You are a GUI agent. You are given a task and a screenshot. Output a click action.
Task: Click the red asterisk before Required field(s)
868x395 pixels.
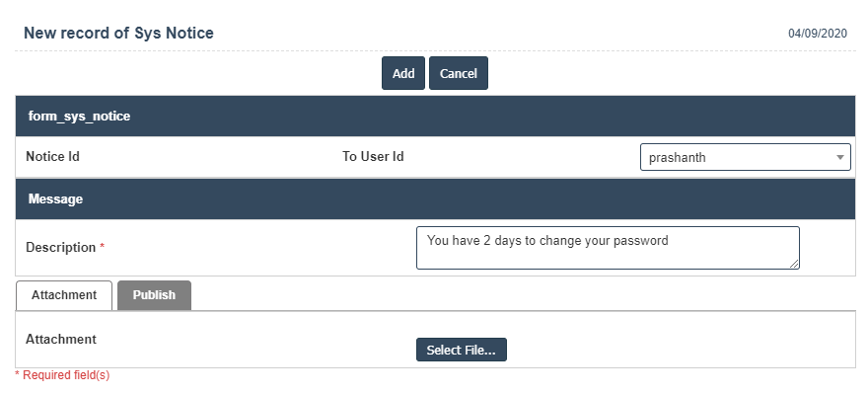pos(18,375)
